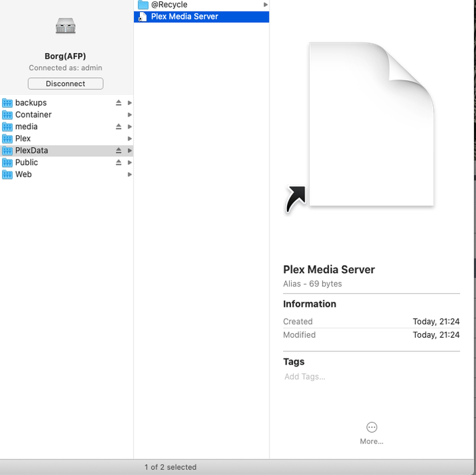
Task: Select the backups share name
Action: click(x=31, y=103)
